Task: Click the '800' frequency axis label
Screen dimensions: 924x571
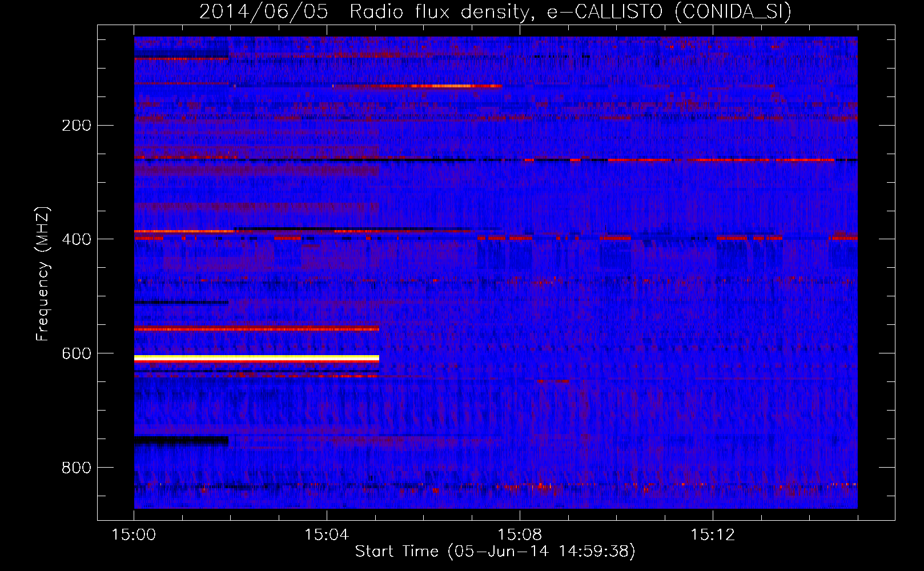Action: click(76, 468)
